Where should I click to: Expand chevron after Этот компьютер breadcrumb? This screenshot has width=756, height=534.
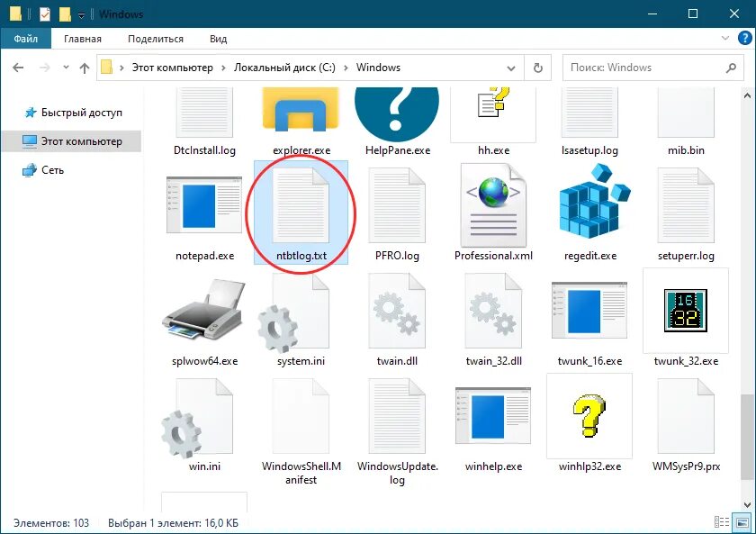(223, 68)
